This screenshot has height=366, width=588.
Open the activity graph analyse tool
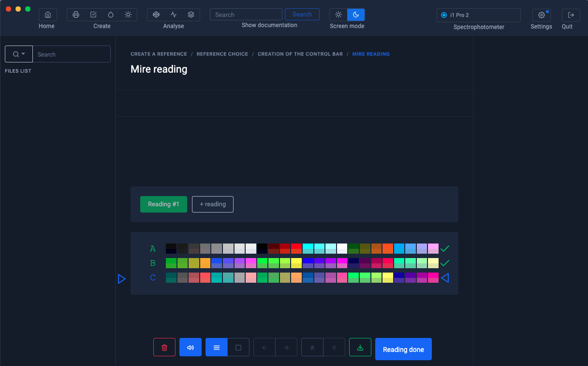click(174, 15)
